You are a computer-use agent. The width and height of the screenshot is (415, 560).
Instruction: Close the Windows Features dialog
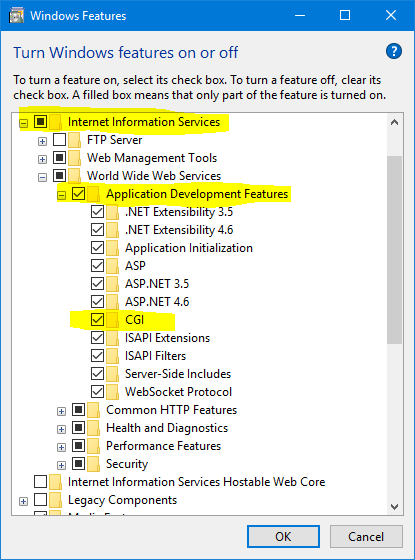[x=391, y=15]
